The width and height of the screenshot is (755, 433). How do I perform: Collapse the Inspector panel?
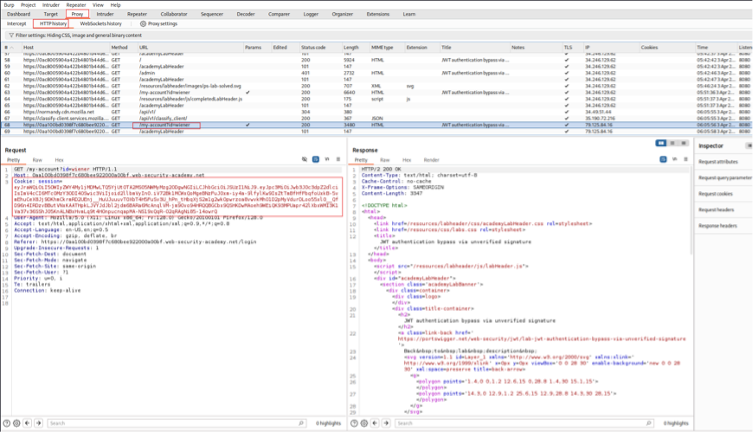[x=749, y=146]
